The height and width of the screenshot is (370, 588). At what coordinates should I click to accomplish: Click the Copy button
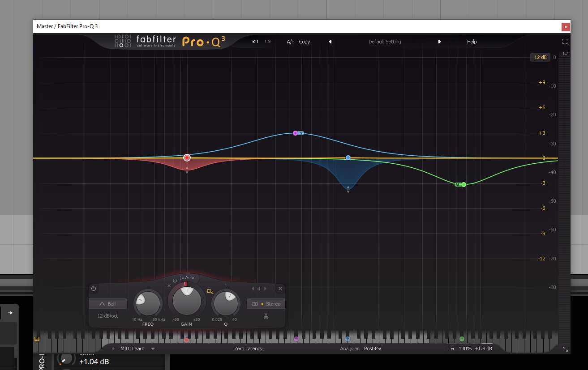click(x=305, y=42)
